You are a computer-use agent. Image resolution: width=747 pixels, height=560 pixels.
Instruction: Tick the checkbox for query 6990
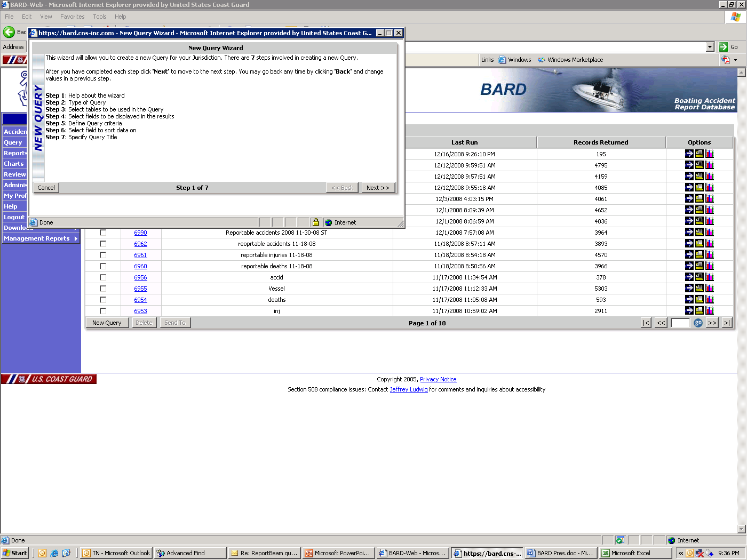click(103, 233)
